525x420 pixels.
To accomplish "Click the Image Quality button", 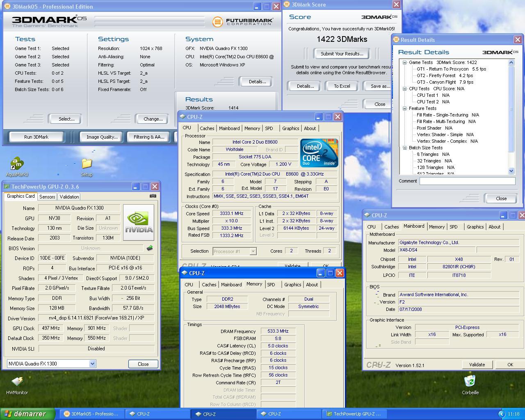I will 102,137.
